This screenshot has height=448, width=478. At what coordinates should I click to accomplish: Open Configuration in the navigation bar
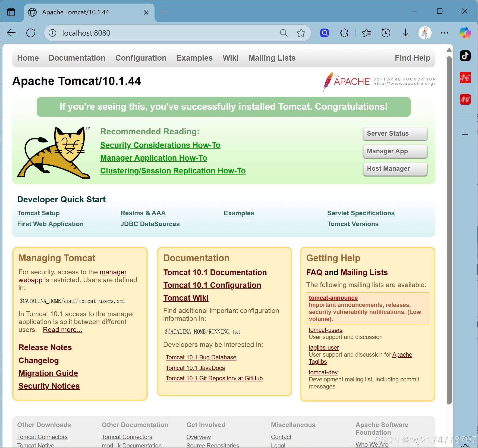pos(141,58)
